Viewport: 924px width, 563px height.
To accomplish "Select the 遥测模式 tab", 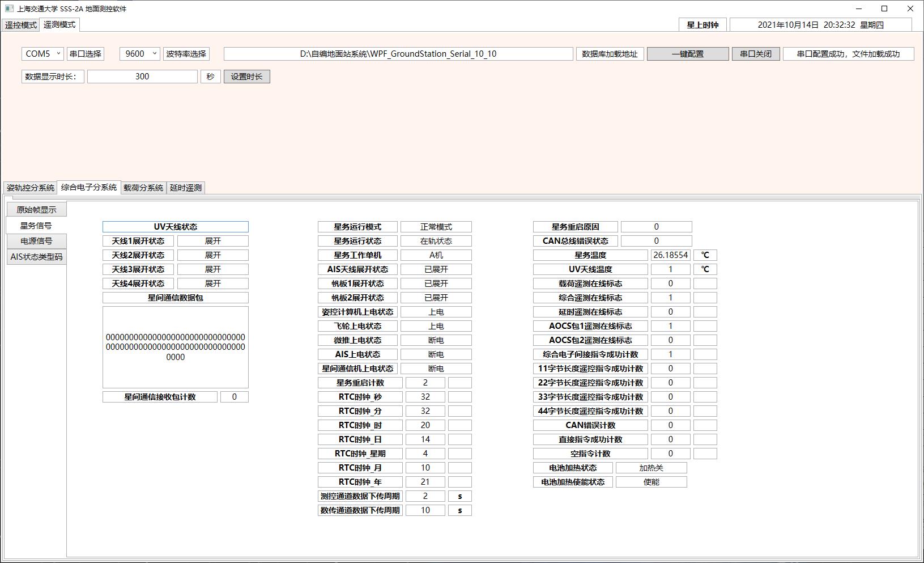I will pos(59,25).
